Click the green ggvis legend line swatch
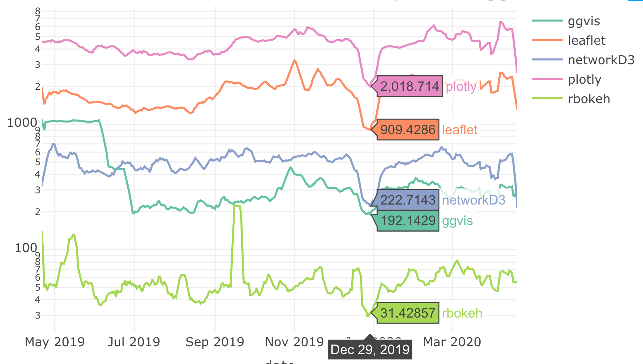This screenshot has width=643, height=364. [547, 21]
